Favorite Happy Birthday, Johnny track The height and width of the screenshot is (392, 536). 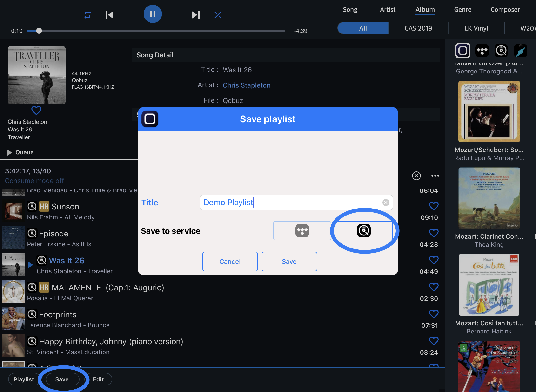(x=434, y=341)
